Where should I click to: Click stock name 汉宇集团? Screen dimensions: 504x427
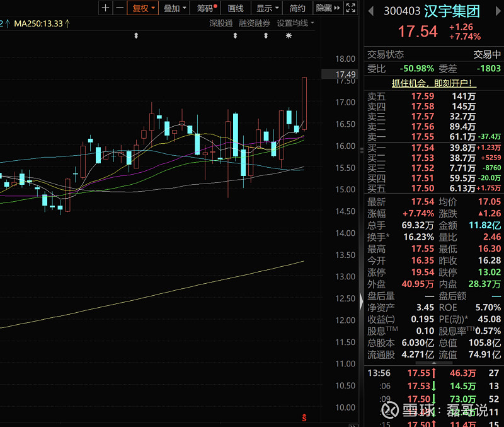click(x=452, y=11)
